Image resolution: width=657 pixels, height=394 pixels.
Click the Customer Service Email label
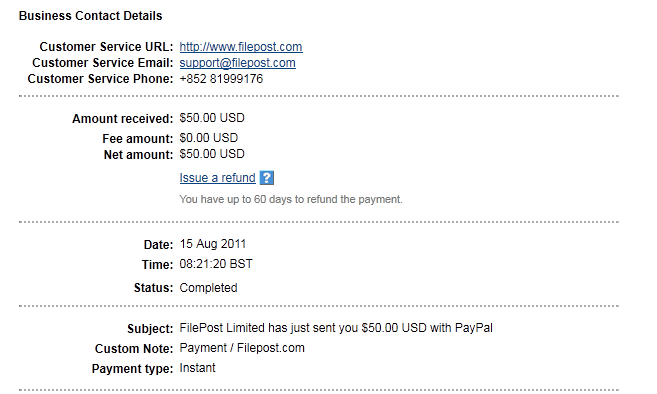(x=103, y=63)
